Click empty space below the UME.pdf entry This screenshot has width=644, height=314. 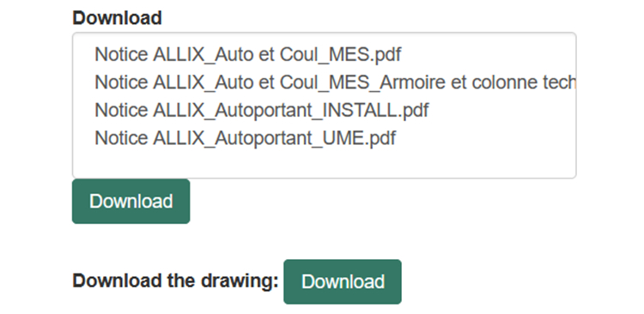pyautogui.click(x=325, y=164)
